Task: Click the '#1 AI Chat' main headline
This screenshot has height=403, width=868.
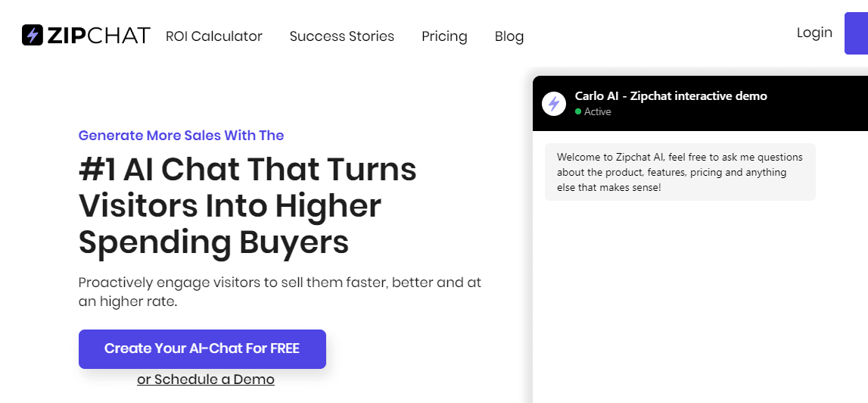Action: (247, 205)
